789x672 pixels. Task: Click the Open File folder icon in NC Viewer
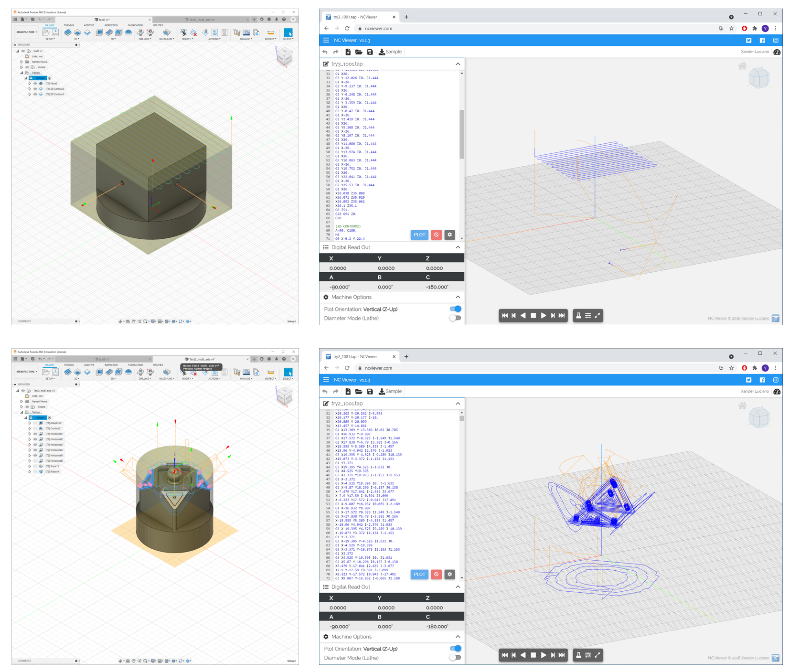pos(358,52)
